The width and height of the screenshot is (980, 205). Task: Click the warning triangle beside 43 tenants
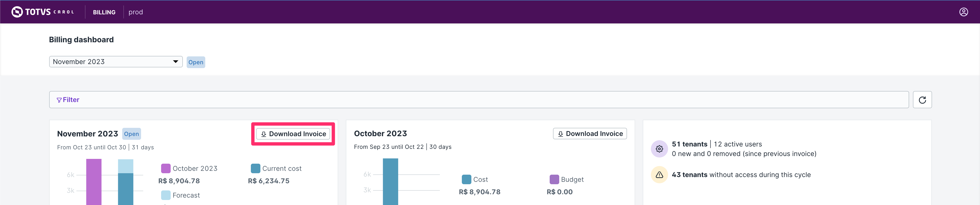[x=659, y=175]
